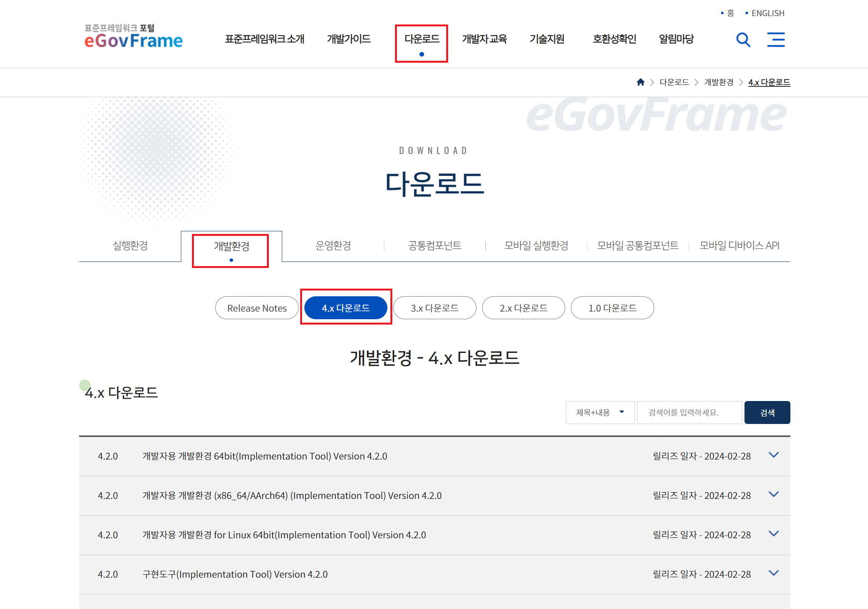Expand the 64bit Implementation Tool 4.2.0 row
868x609 pixels.
pos(774,455)
